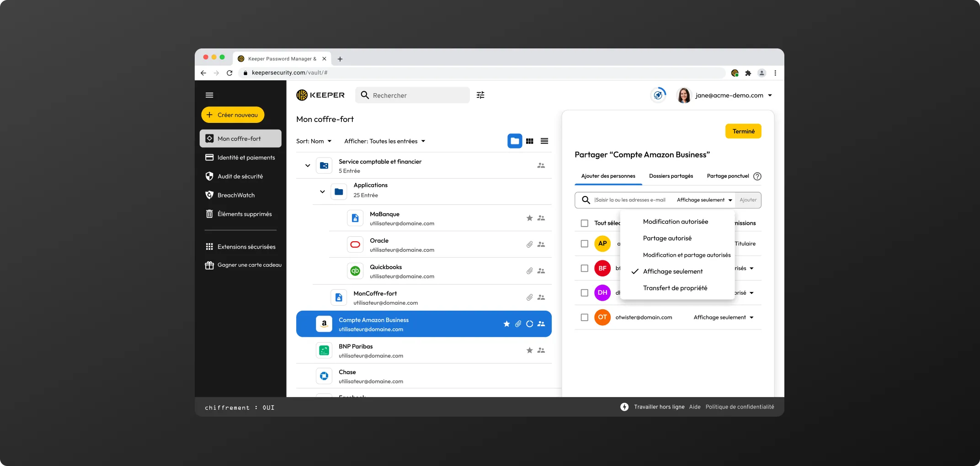This screenshot has width=980, height=466.
Task: Click attachment icon on MonCoffre-fort row
Action: pos(529,297)
